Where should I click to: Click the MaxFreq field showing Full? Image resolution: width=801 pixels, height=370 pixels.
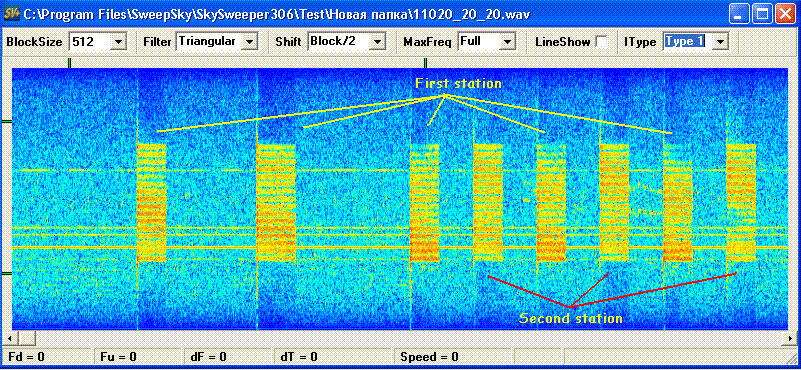coord(479,42)
